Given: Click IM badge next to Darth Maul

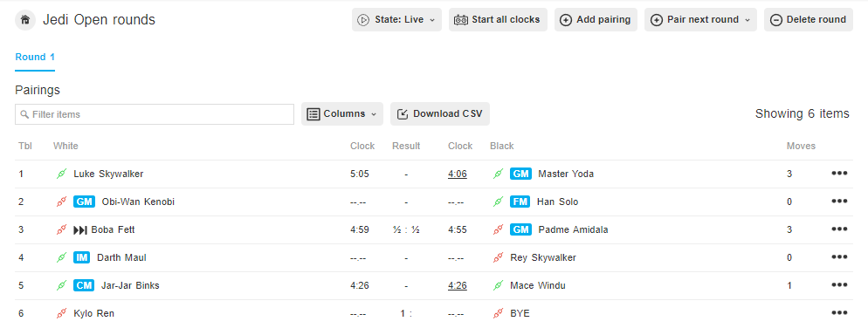Looking at the screenshot, I should (x=82, y=257).
